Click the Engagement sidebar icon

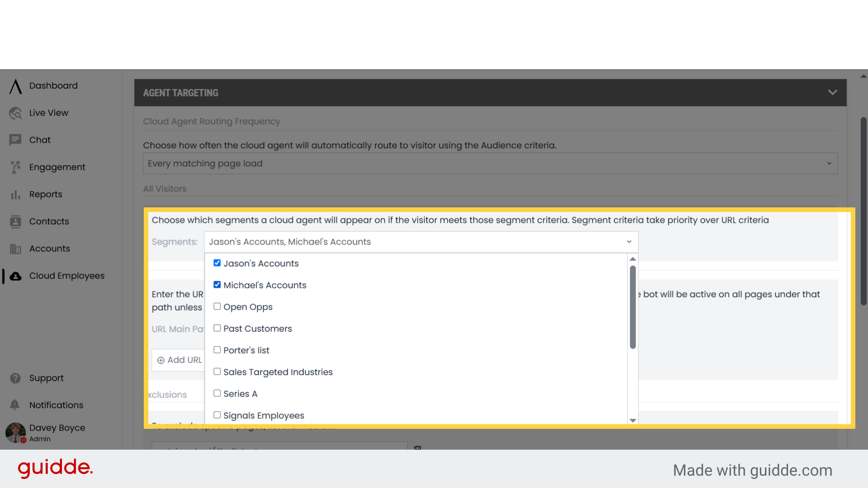(16, 167)
